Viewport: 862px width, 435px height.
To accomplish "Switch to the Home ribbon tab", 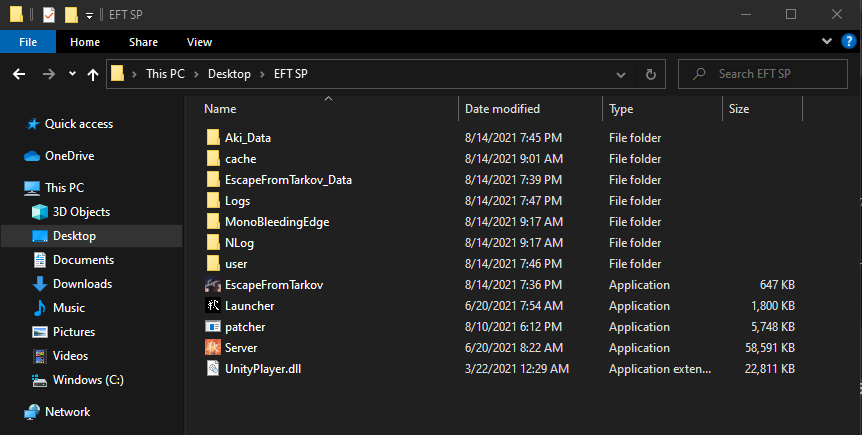I will tap(85, 42).
